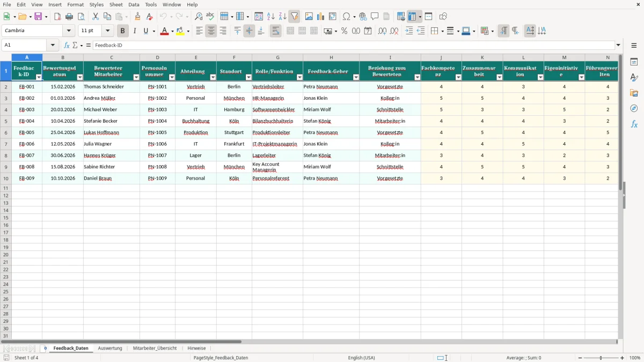Viewport: 644px width, 362px height.
Task: Sort descending with the toolbar icon
Action: pyautogui.click(x=282, y=17)
